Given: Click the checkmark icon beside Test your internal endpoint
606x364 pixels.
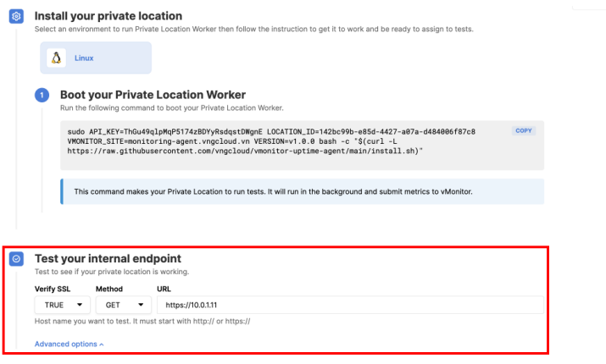Looking at the screenshot, I should tap(16, 259).
